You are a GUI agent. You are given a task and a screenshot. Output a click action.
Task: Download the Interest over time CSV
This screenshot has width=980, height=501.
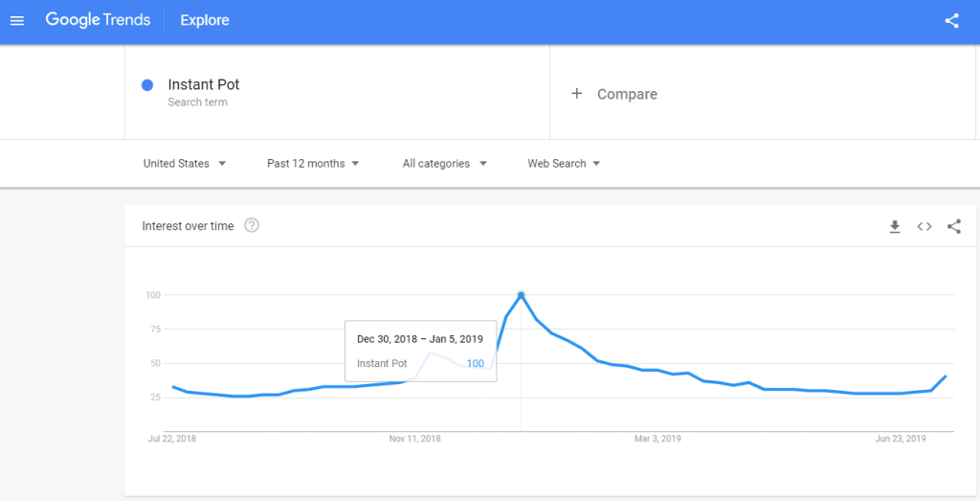click(x=895, y=226)
